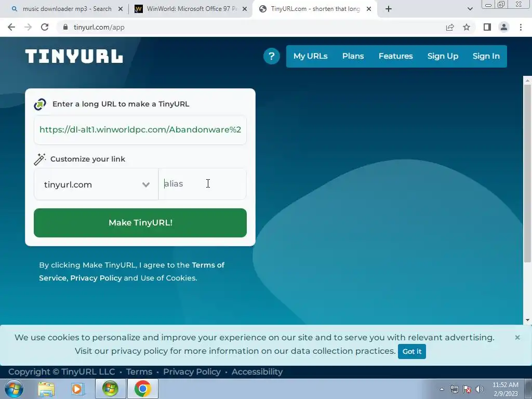Click the alias input field
Image resolution: width=532 pixels, height=399 pixels.
click(x=202, y=183)
